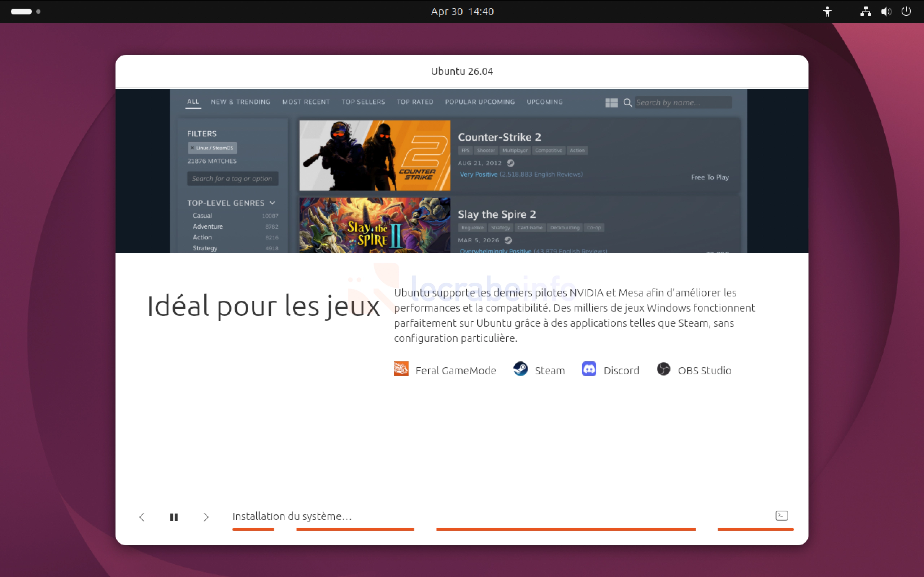Open the clock and calendar menu
The width and height of the screenshot is (924, 577).
462,12
